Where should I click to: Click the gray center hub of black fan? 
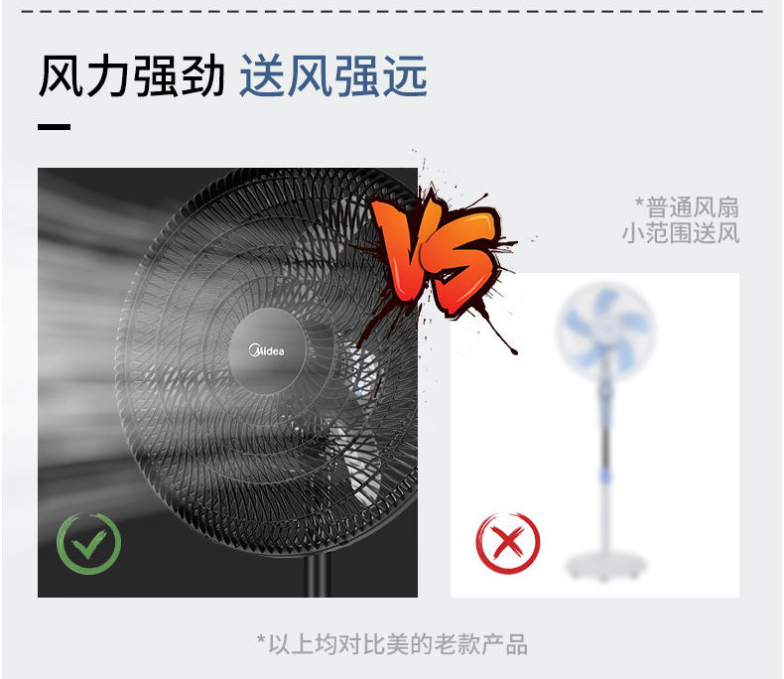click(x=267, y=350)
